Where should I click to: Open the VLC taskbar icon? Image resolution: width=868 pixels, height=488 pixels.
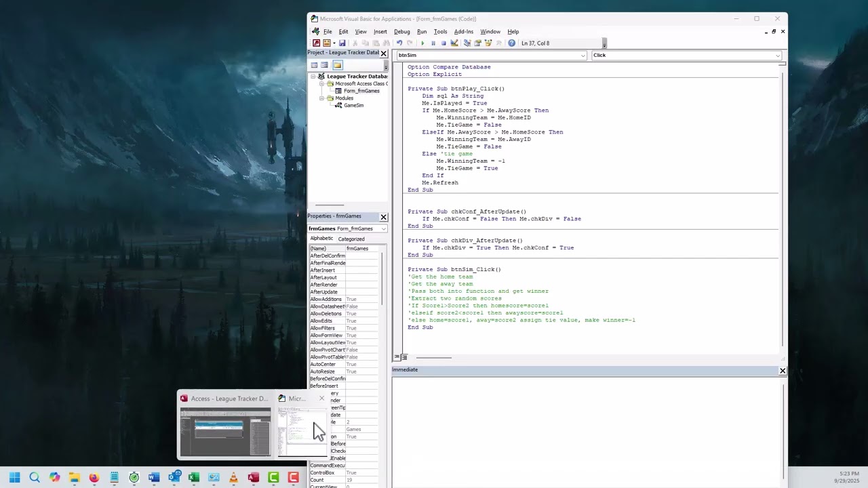[233, 478]
